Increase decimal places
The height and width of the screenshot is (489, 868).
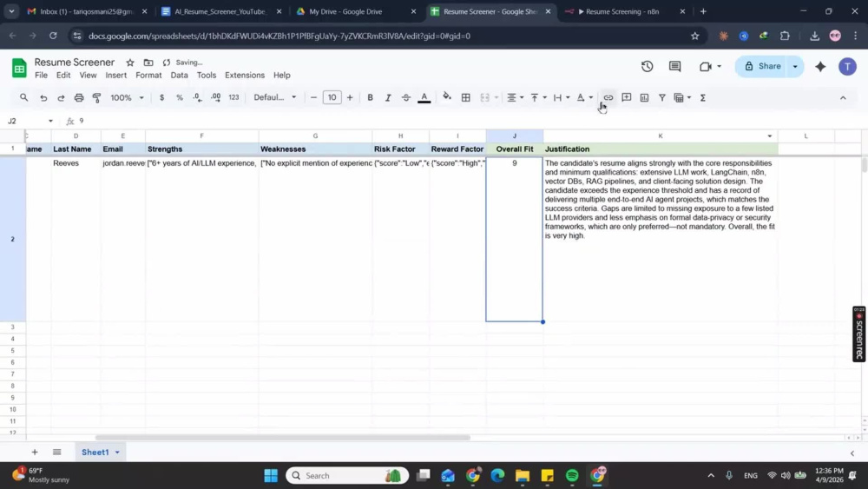click(215, 97)
